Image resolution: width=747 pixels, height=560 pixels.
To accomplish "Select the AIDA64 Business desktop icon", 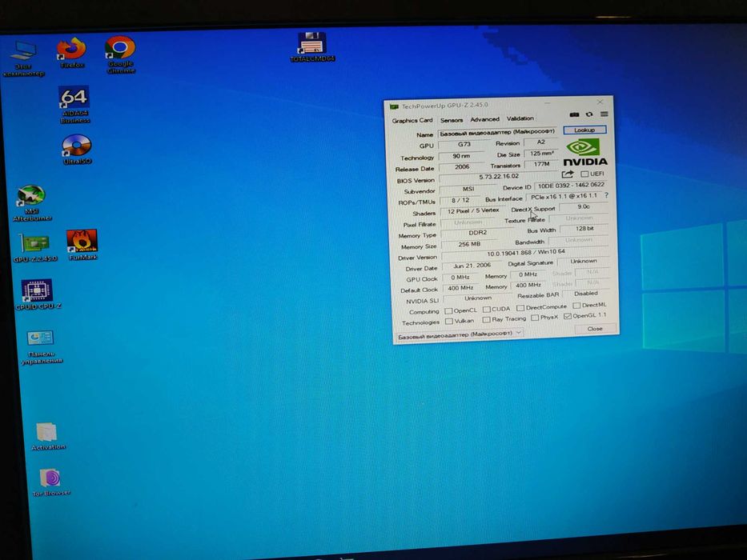I will tap(74, 105).
